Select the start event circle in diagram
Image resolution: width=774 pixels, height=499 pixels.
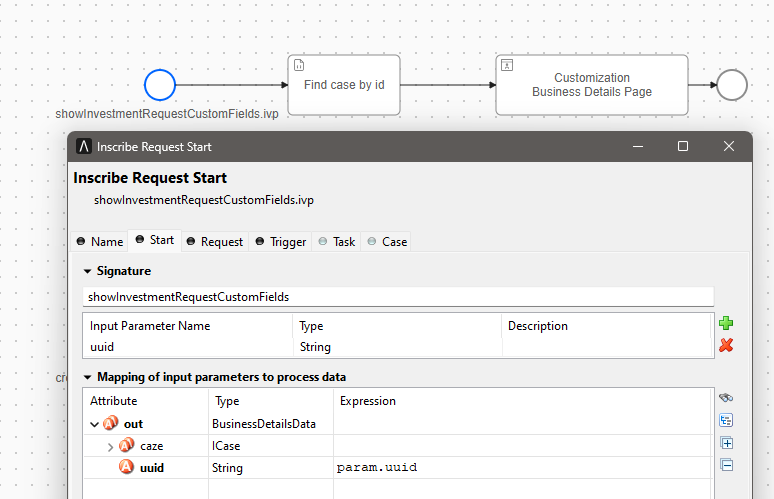[160, 85]
